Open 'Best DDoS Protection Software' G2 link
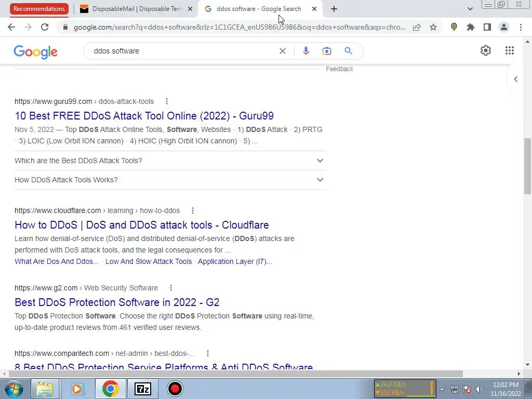This screenshot has width=532, height=399. 117,302
